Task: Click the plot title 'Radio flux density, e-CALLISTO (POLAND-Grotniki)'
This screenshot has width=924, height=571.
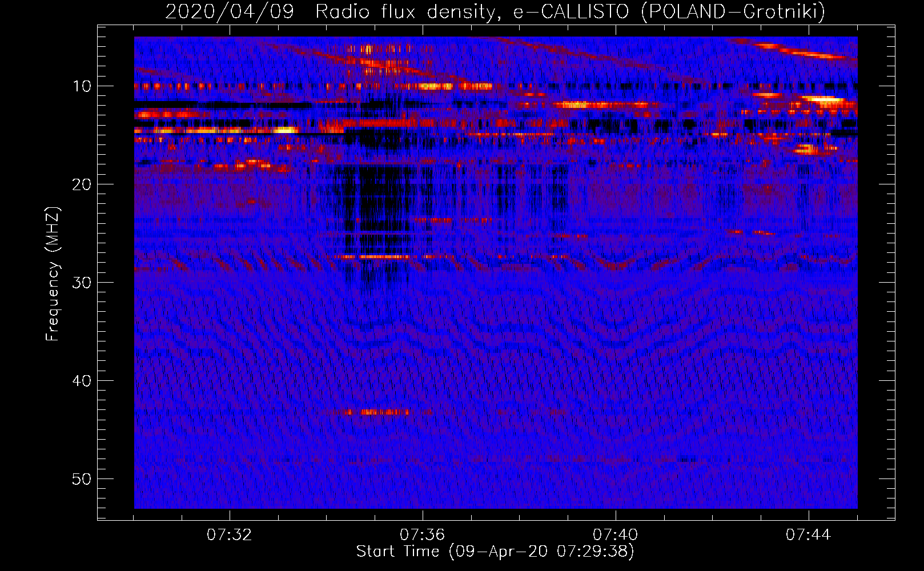Action: (570, 11)
